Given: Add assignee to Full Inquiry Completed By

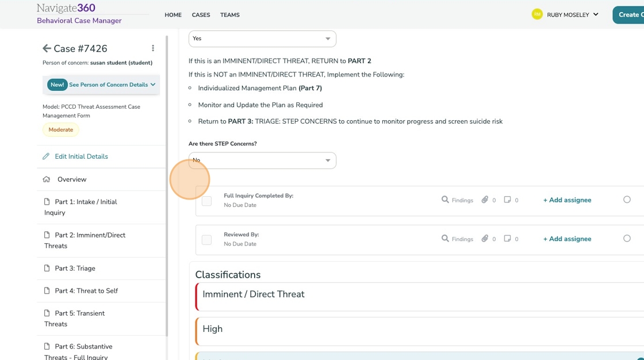Looking at the screenshot, I should click(x=567, y=200).
